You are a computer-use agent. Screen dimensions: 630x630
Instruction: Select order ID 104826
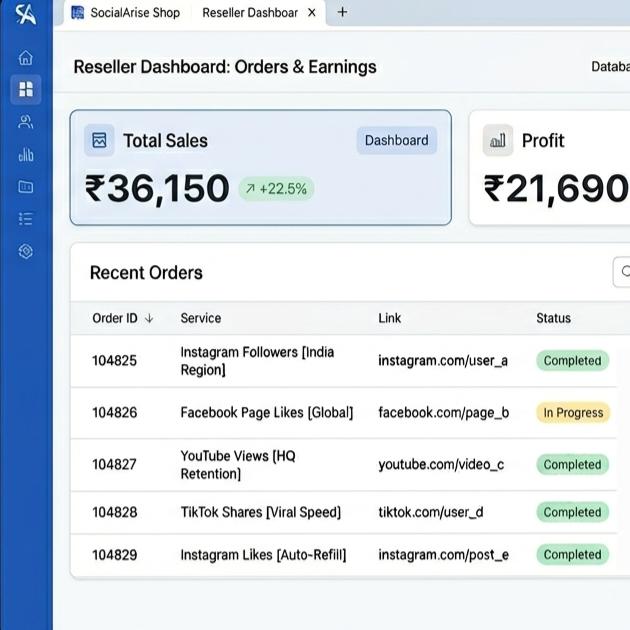click(115, 413)
